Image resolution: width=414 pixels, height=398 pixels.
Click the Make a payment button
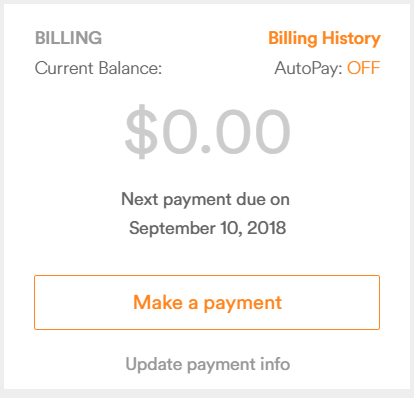pos(207,302)
